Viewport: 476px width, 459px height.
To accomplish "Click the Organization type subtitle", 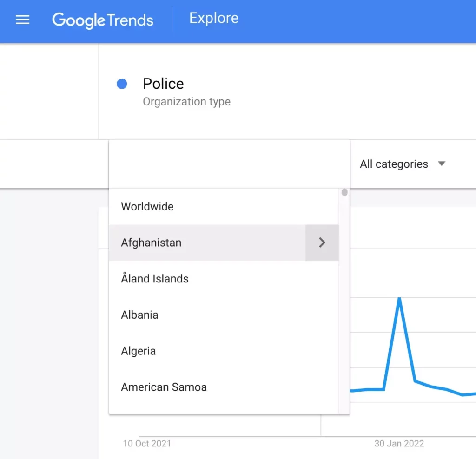I will click(x=187, y=102).
